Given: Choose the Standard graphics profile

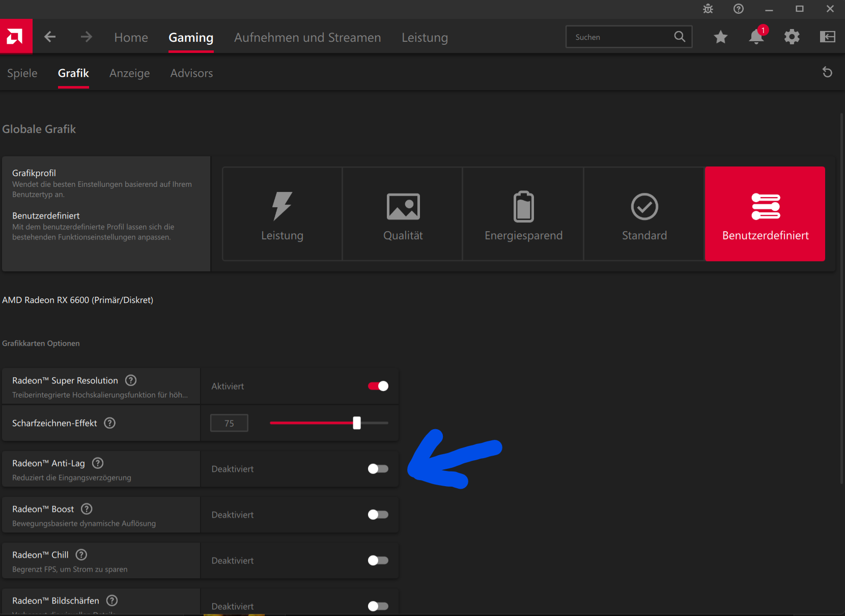Looking at the screenshot, I should coord(644,214).
